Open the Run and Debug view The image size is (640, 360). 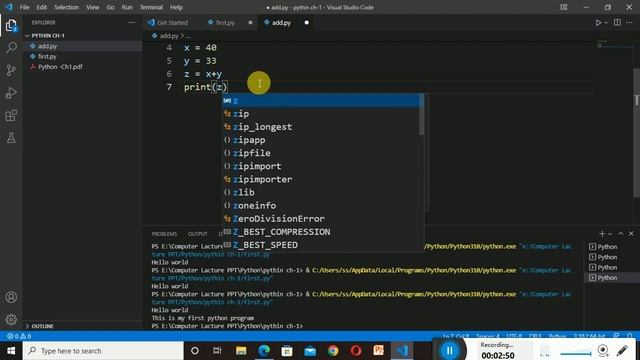[x=11, y=93]
